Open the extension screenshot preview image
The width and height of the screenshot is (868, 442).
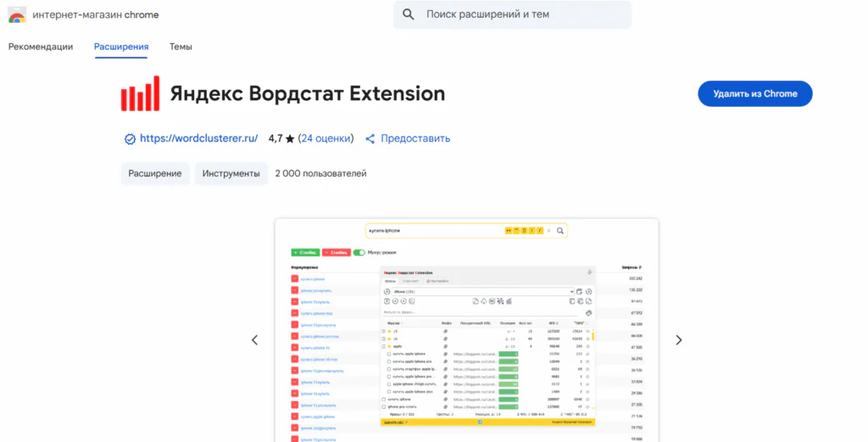tap(467, 331)
